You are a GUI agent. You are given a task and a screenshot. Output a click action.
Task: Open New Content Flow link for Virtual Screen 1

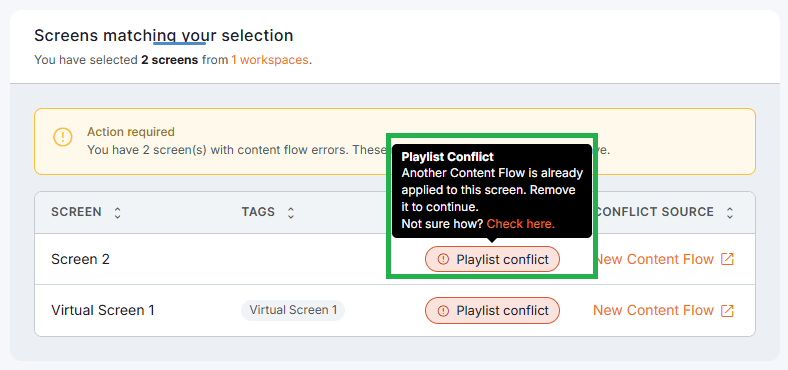654,311
